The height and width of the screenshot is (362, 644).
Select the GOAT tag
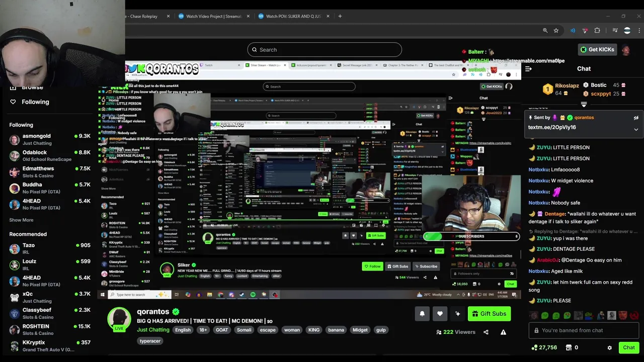coord(222,330)
